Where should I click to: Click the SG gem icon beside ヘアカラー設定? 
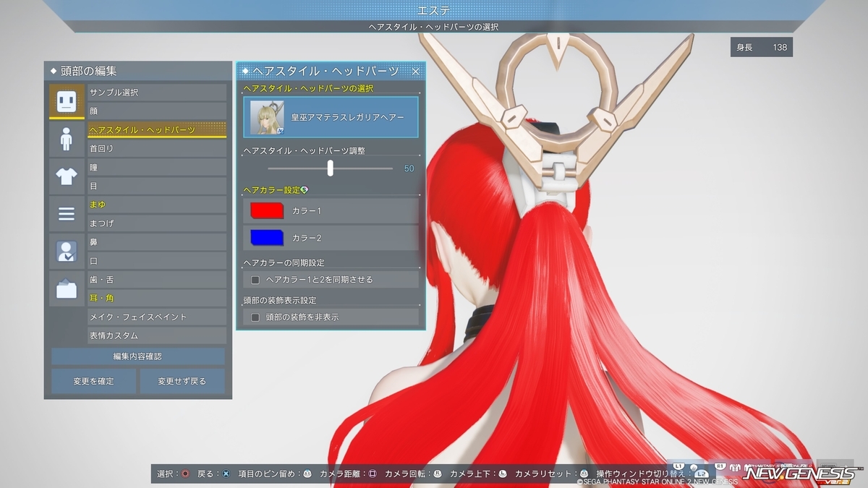point(305,190)
